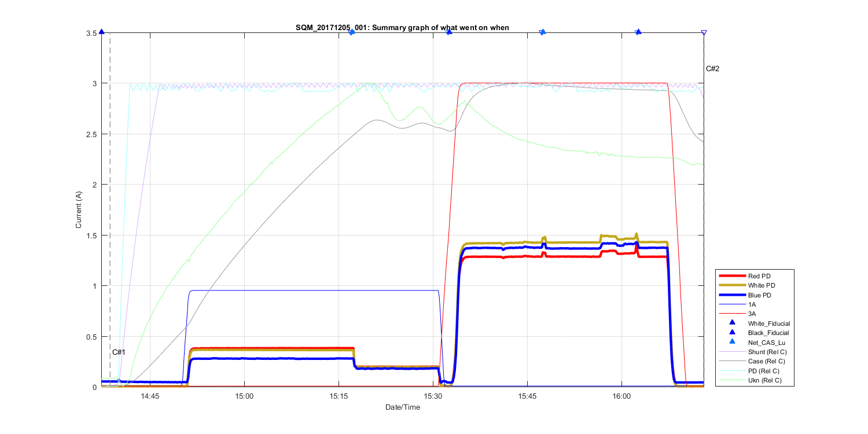Click the Shunt (Rel C) legend entry

(x=767, y=352)
